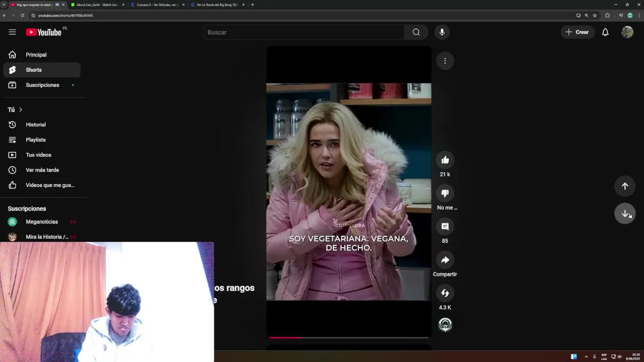Bookmark this page with the star

tap(595, 16)
